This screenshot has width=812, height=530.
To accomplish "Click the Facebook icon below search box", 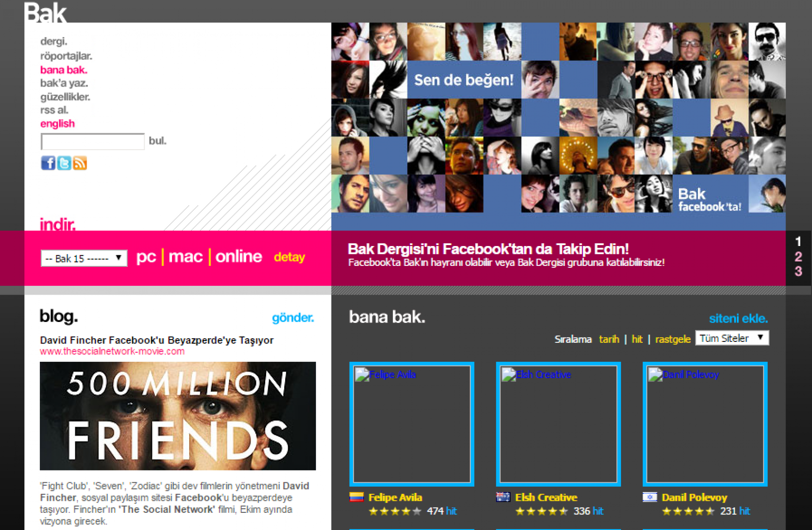I will [48, 163].
